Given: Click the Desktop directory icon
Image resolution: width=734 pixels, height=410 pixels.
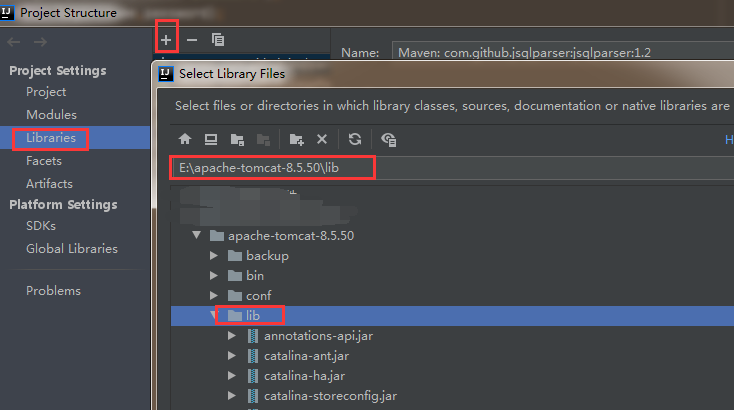Looking at the screenshot, I should pyautogui.click(x=211, y=139).
